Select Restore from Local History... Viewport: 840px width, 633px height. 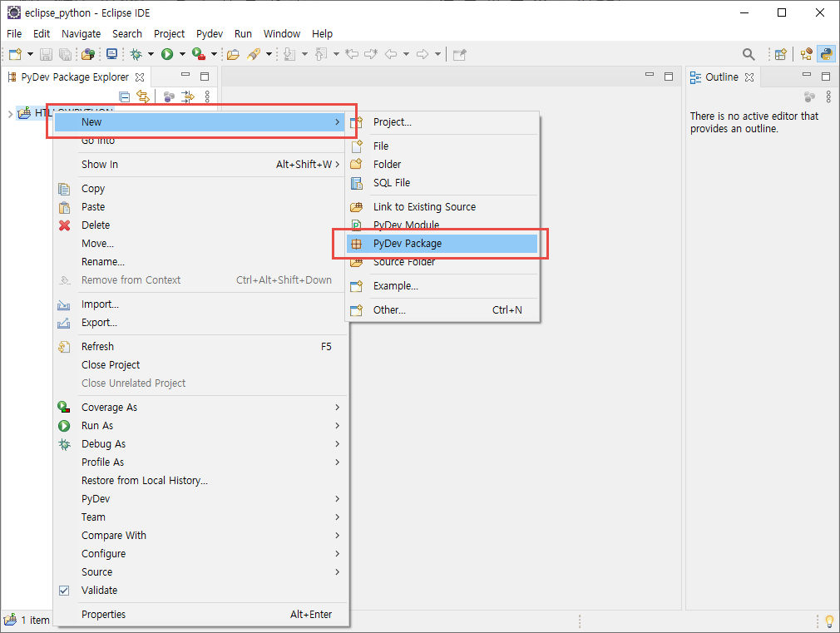(201, 480)
